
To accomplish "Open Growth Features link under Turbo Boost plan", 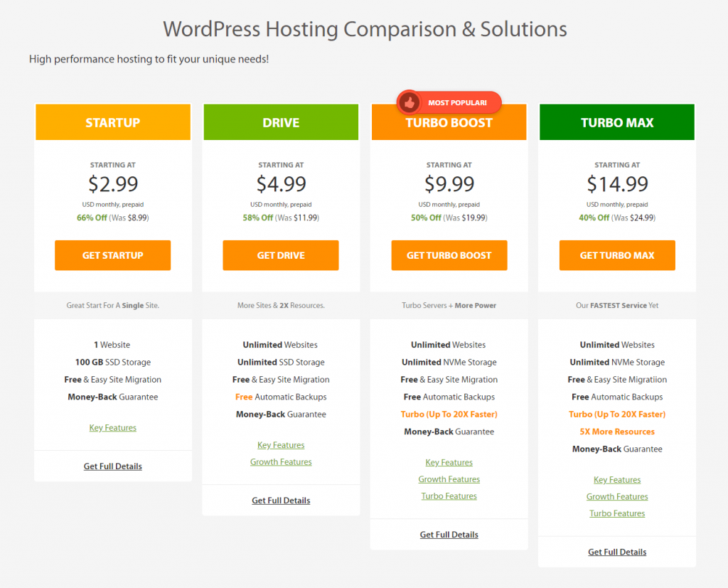I will tap(449, 479).
